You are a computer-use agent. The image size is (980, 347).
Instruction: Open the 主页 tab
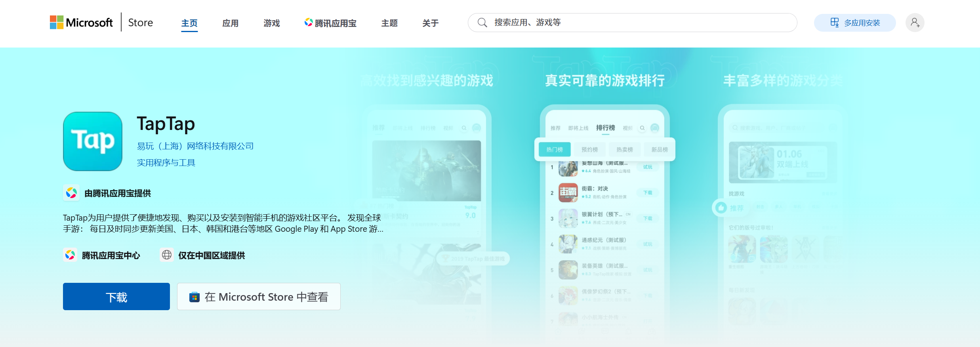click(189, 23)
